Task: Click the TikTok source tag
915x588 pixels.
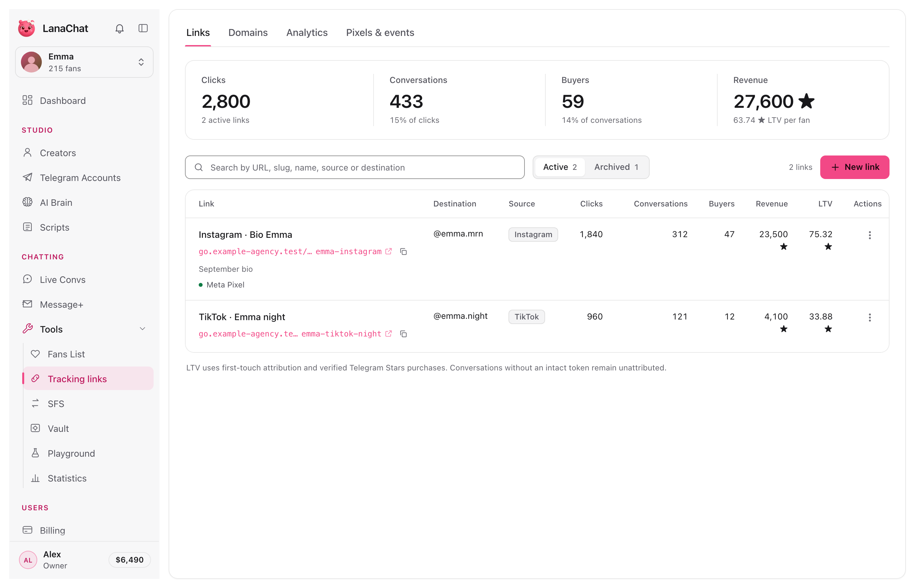Action: [x=526, y=317]
